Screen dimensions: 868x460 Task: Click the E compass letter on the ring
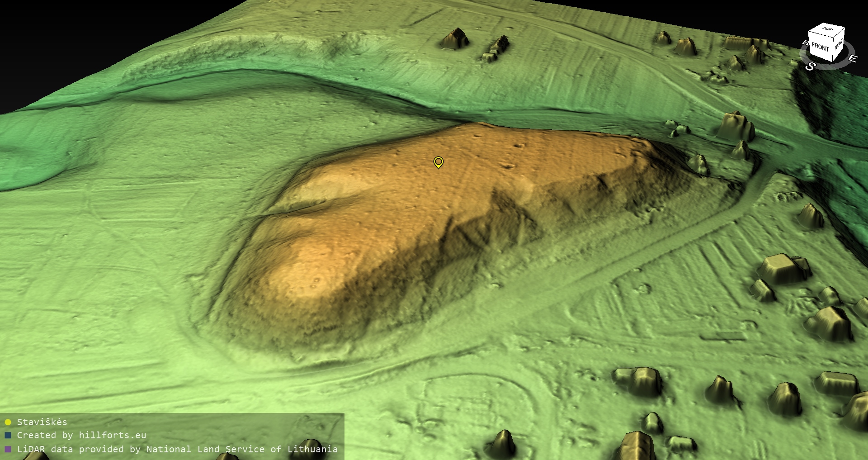pos(852,59)
